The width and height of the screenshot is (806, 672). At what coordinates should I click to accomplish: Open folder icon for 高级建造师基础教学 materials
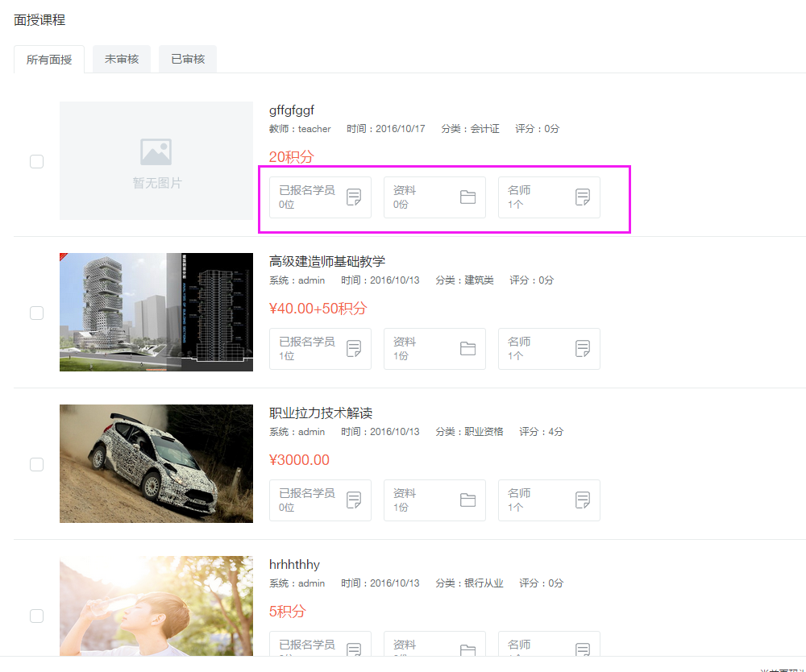click(467, 349)
